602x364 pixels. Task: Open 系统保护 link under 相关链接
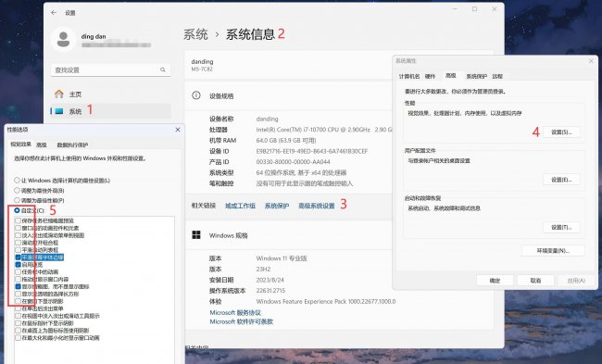tap(276, 206)
